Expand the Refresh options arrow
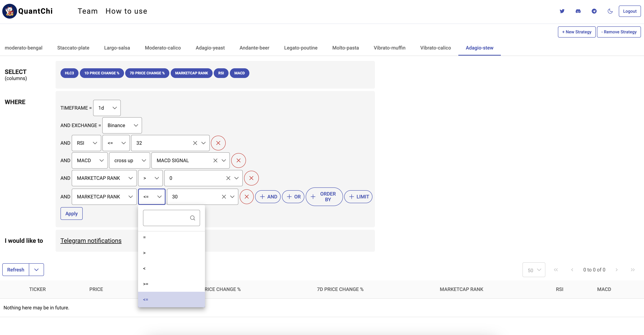 click(x=36, y=270)
